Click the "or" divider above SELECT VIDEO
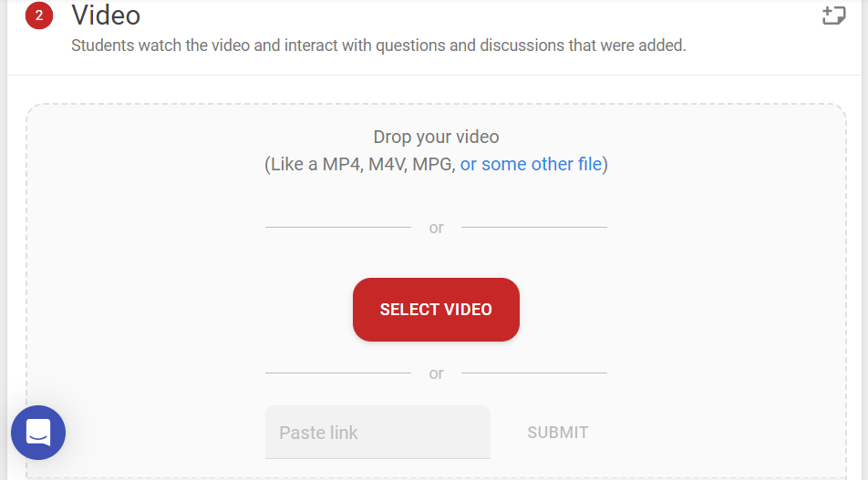The height and width of the screenshot is (480, 868). pos(436,228)
